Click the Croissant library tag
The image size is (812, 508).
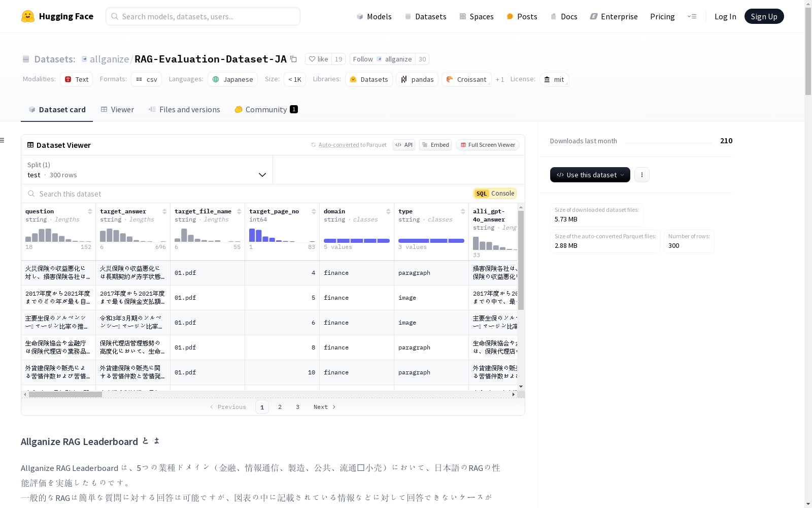466,79
